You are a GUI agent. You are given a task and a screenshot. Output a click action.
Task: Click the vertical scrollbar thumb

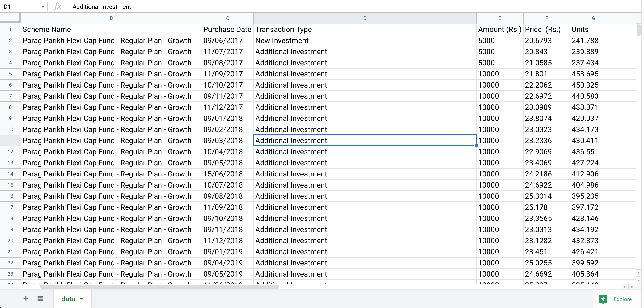pos(638,30)
